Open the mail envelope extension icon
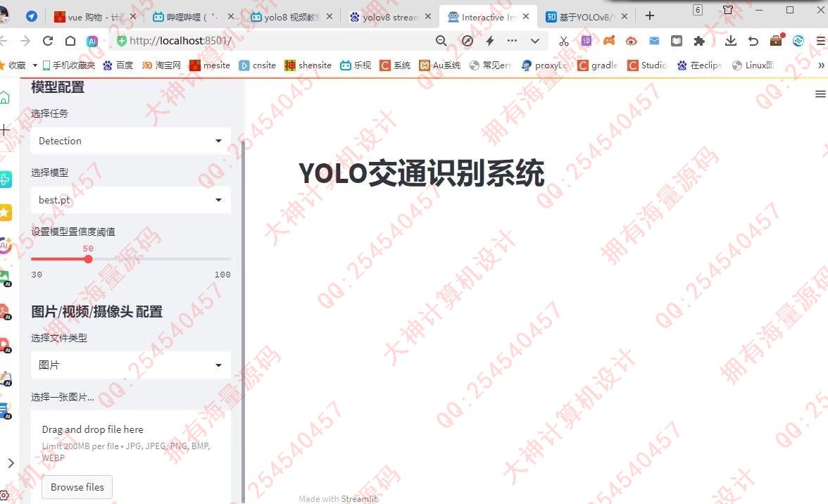The width and height of the screenshot is (828, 504). [654, 41]
